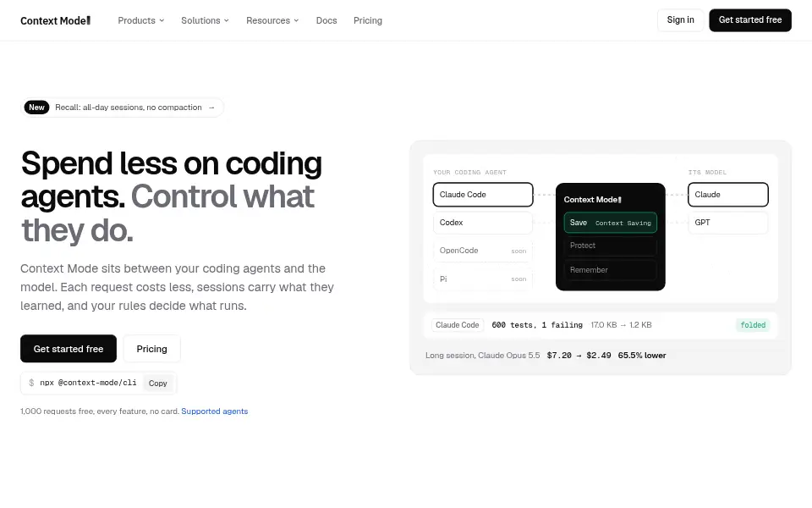Click the Context Mode title in the dark card

tap(592, 200)
